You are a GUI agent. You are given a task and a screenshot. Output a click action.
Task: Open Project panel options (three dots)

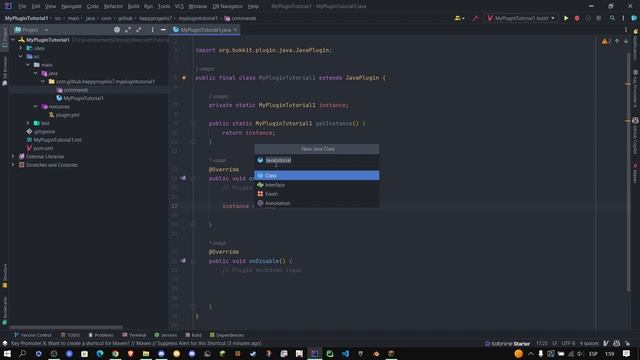[x=153, y=30]
